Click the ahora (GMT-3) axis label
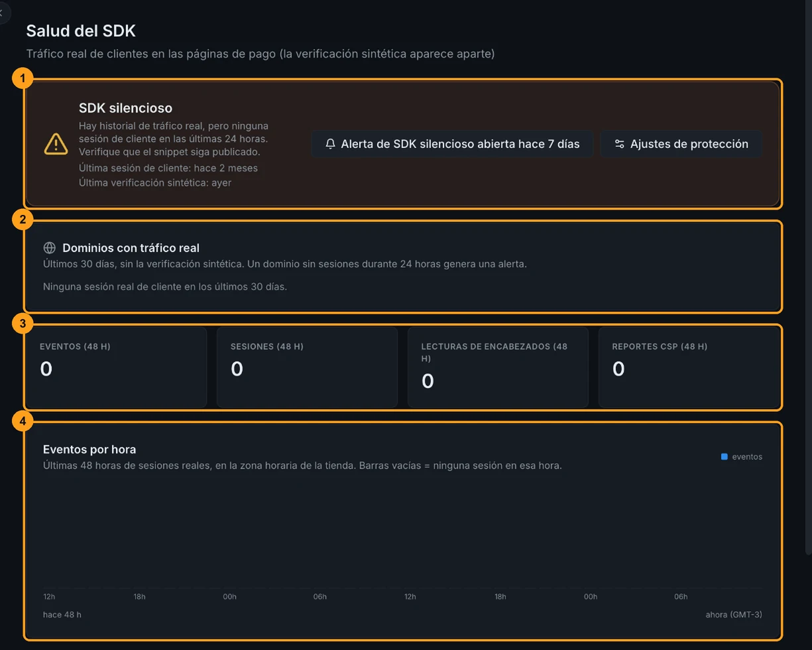The width and height of the screenshot is (812, 650). pos(734,615)
